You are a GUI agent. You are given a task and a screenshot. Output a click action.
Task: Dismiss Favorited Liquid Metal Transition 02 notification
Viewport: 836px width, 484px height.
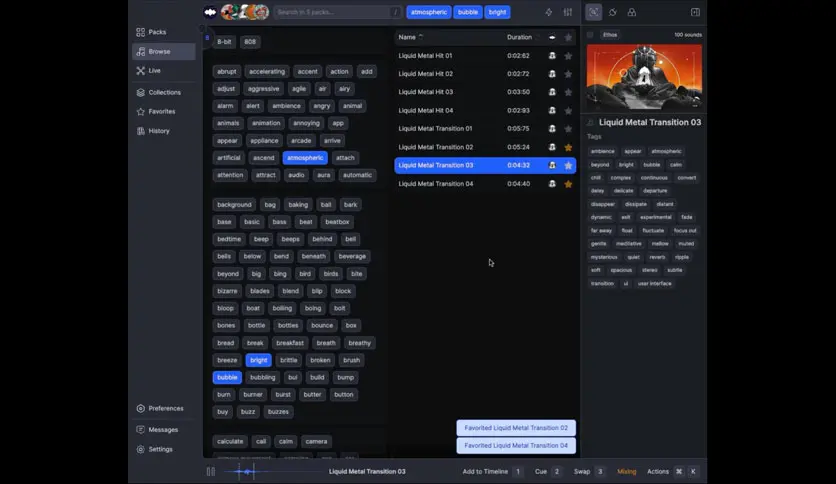pos(516,428)
